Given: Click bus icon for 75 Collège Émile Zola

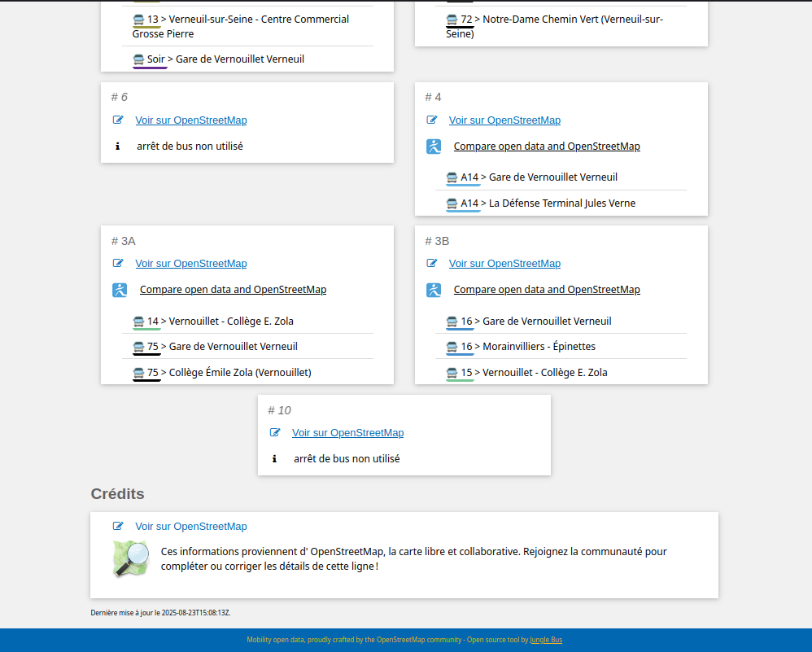Looking at the screenshot, I should (138, 373).
